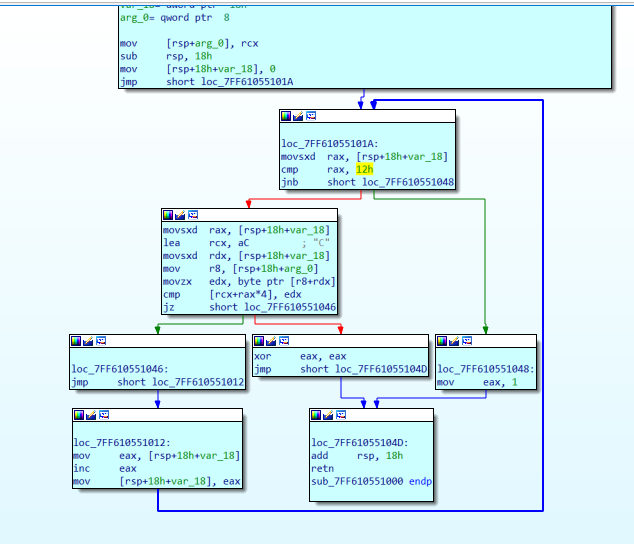Click pencil edit icon of 'xor eax, eax' block
Image resolution: width=634 pixels, height=544 pixels.
(271, 341)
